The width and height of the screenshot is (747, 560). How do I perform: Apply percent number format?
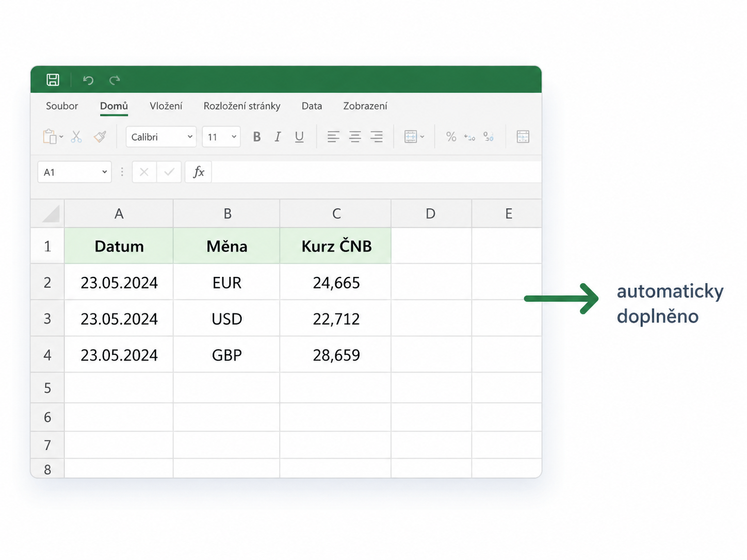point(451,137)
